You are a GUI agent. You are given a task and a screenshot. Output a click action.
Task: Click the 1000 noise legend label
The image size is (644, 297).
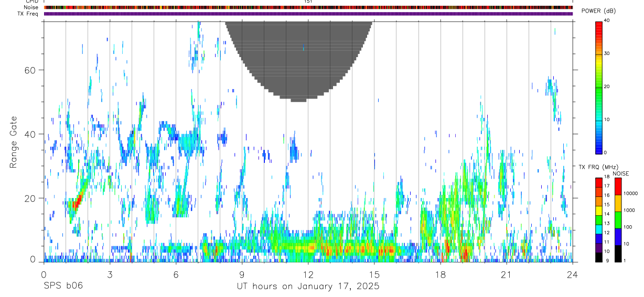(x=629, y=210)
